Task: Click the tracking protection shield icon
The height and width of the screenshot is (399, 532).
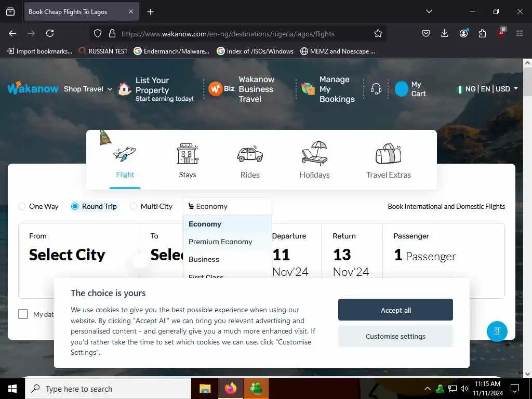Action: [x=98, y=33]
